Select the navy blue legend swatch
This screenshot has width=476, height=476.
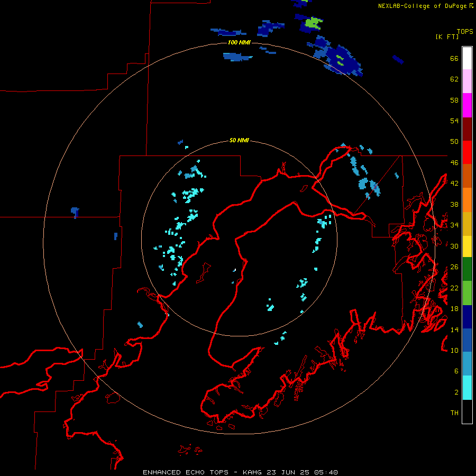point(467,317)
